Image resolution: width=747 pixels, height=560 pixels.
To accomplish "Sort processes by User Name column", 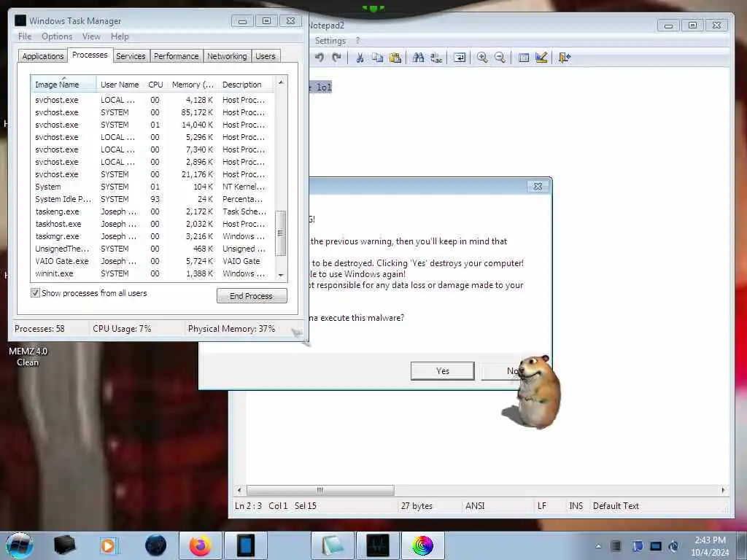I will point(120,85).
